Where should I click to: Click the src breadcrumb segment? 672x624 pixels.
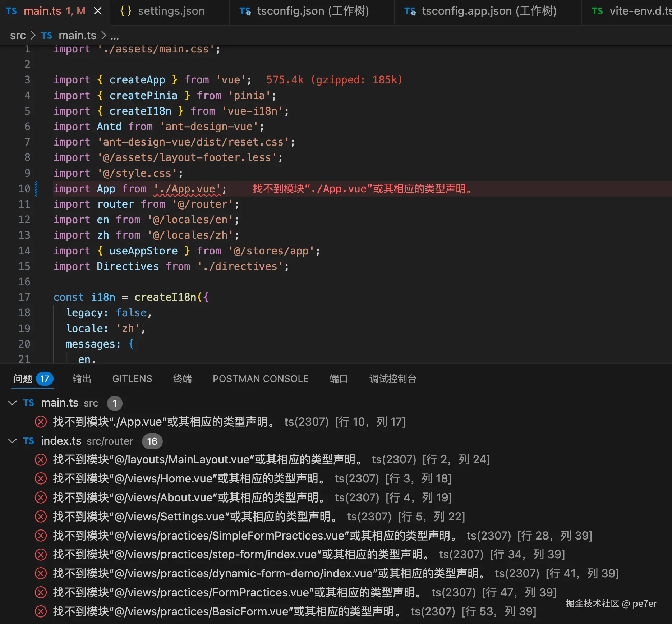[x=18, y=36]
